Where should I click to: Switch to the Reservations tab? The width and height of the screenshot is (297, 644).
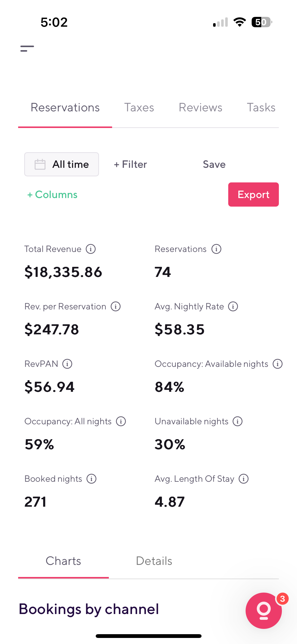[65, 108]
